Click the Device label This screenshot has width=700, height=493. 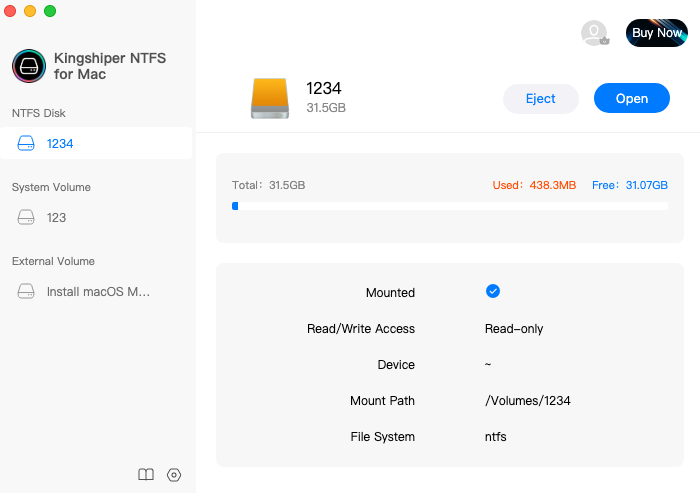pos(396,365)
